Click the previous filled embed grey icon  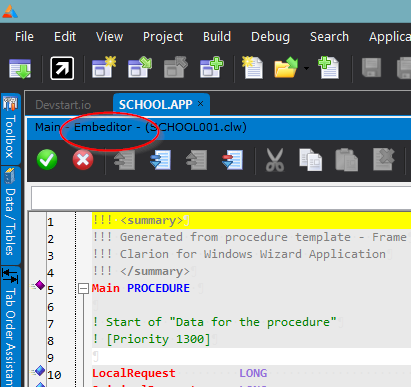point(196,160)
